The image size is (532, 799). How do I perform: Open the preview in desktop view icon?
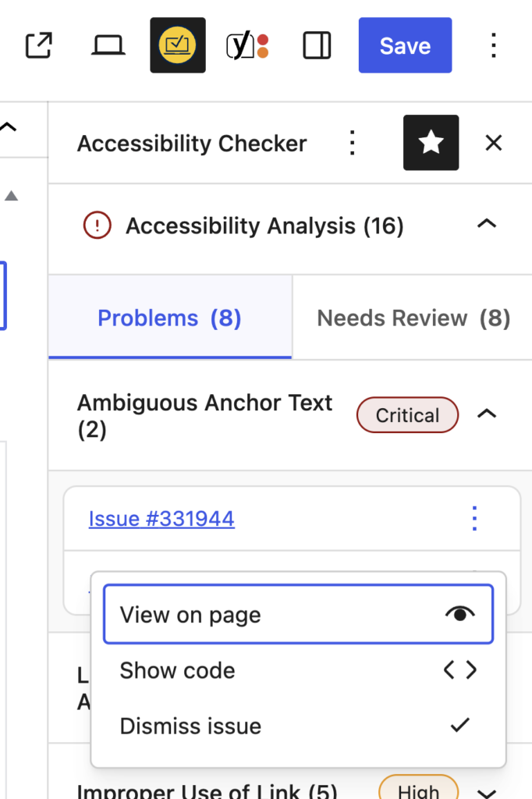tap(108, 45)
